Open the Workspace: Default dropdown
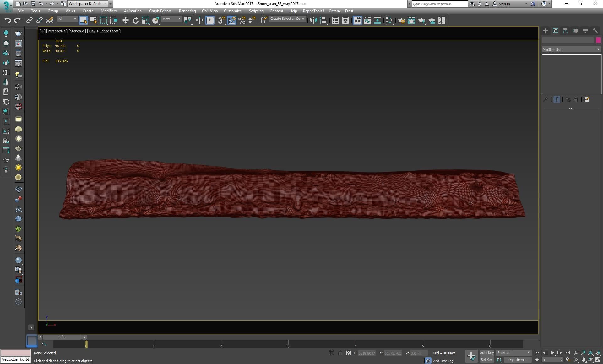 88,4
